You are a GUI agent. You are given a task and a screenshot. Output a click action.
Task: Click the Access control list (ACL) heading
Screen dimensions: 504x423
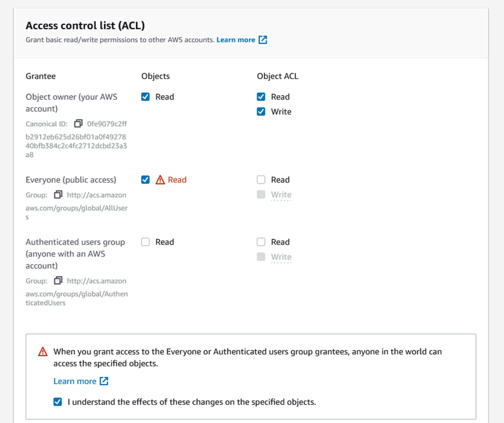85,25
